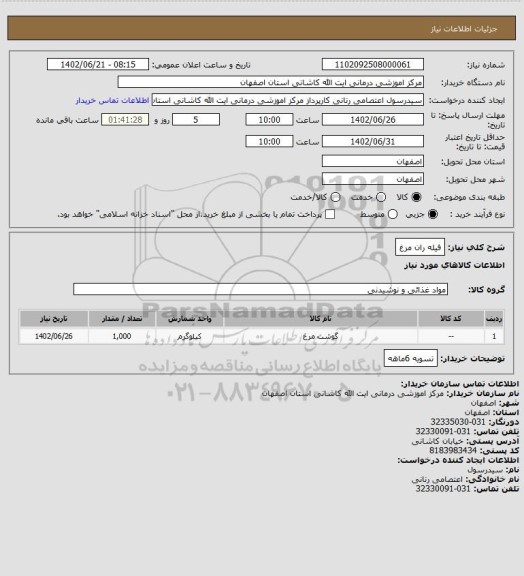Click the price validity date 1402/06/31 field
Image resolution: width=524 pixels, height=576 pixels.
373,141
